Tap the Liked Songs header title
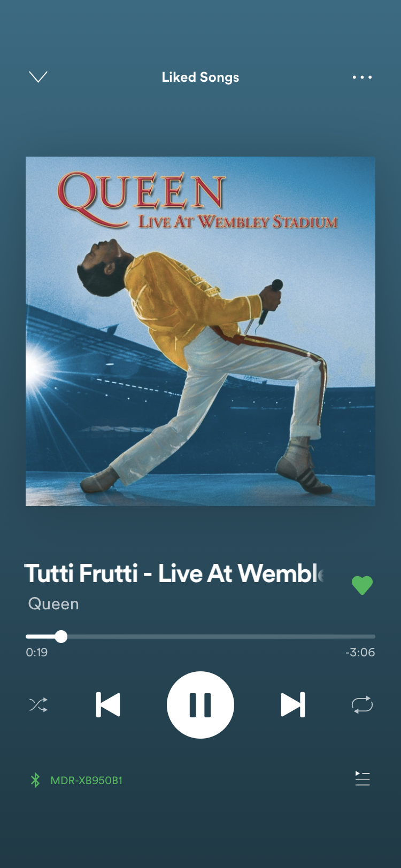The width and height of the screenshot is (401, 868). point(200,77)
